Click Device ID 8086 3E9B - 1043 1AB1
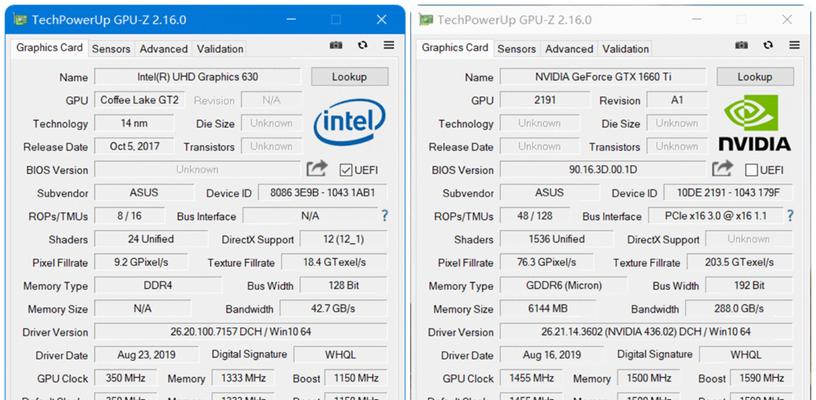The height and width of the screenshot is (400, 816). pyautogui.click(x=323, y=192)
